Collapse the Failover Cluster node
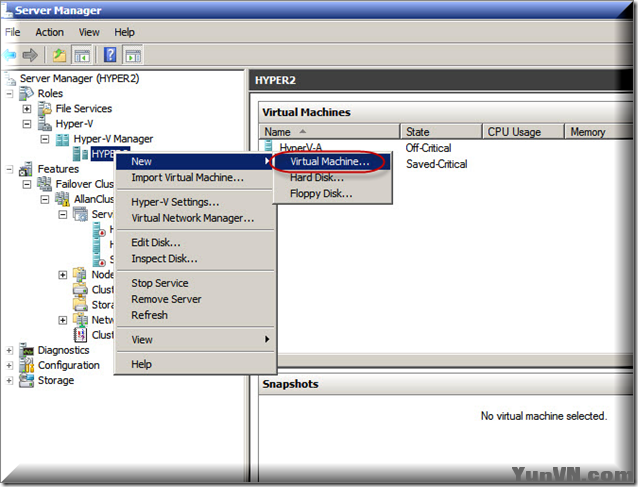 (27, 184)
